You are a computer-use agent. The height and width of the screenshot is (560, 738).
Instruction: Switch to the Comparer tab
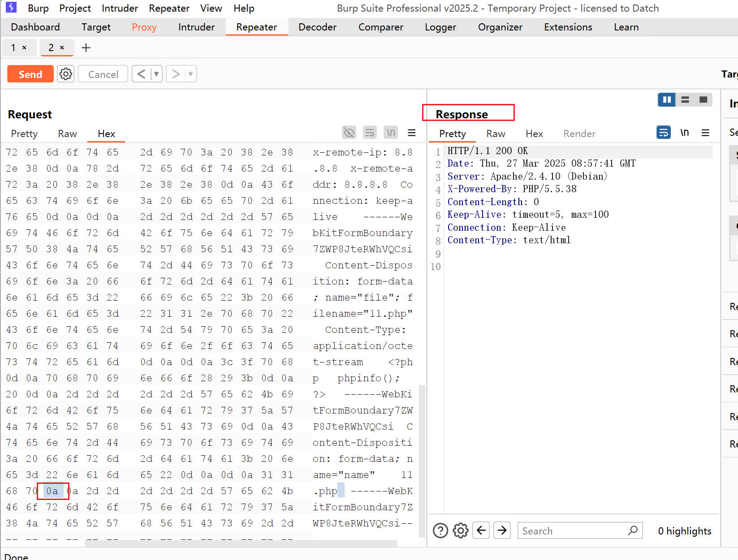380,27
